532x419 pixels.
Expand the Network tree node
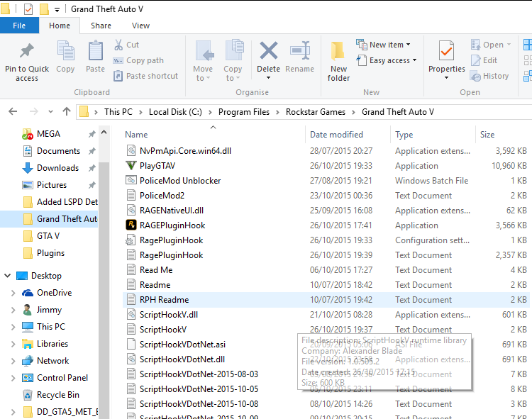pyautogui.click(x=13, y=361)
